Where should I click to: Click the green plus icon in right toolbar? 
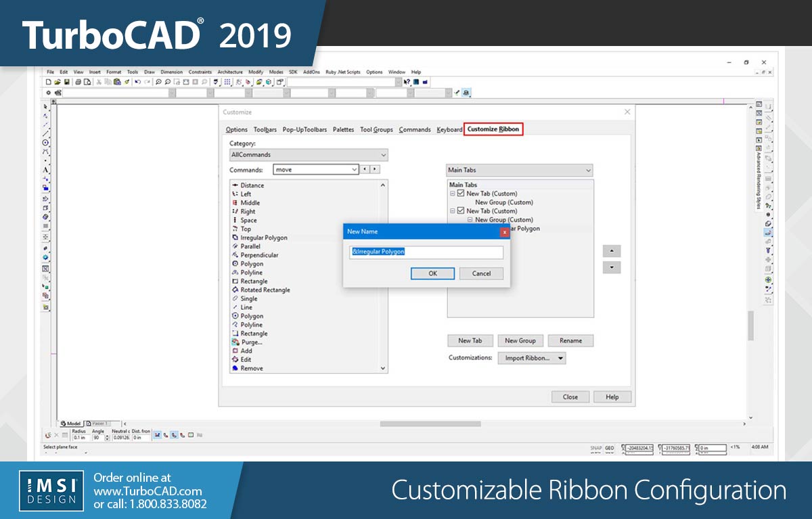(x=768, y=279)
